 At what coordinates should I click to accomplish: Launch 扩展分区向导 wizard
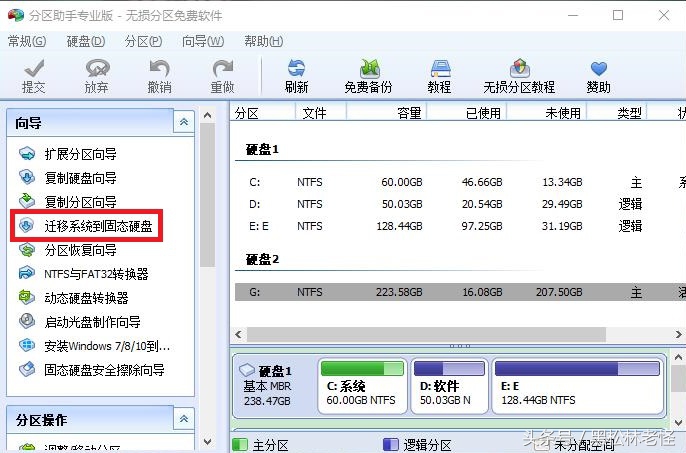point(68,154)
